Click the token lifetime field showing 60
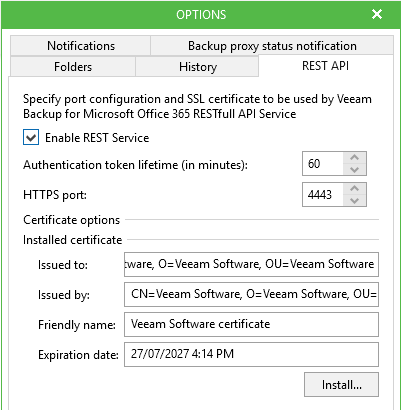Viewport: 401px width, 410px height. click(x=323, y=163)
